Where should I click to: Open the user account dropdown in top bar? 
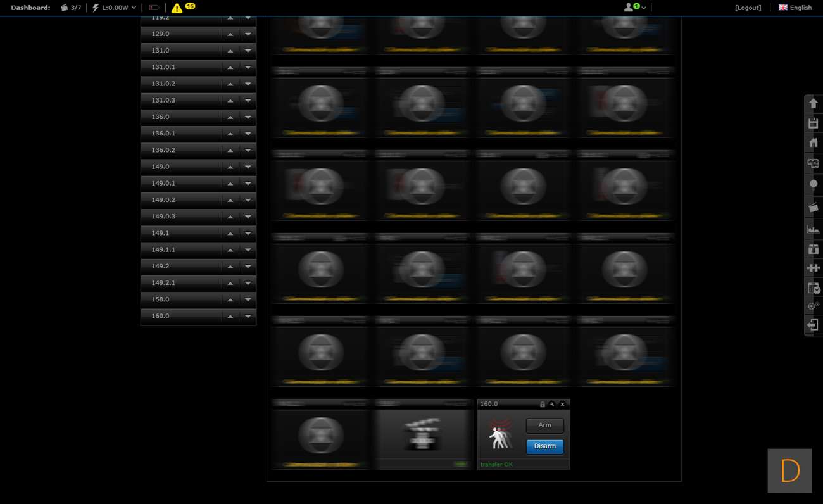tap(635, 8)
